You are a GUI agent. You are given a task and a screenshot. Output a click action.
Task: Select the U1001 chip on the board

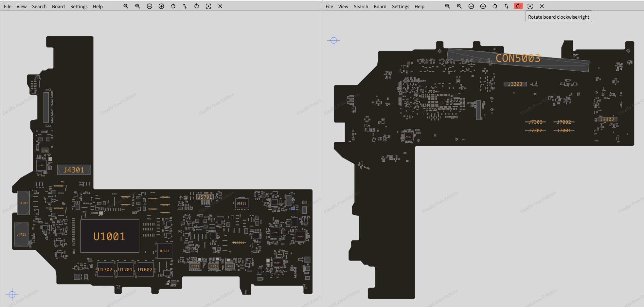(x=110, y=236)
